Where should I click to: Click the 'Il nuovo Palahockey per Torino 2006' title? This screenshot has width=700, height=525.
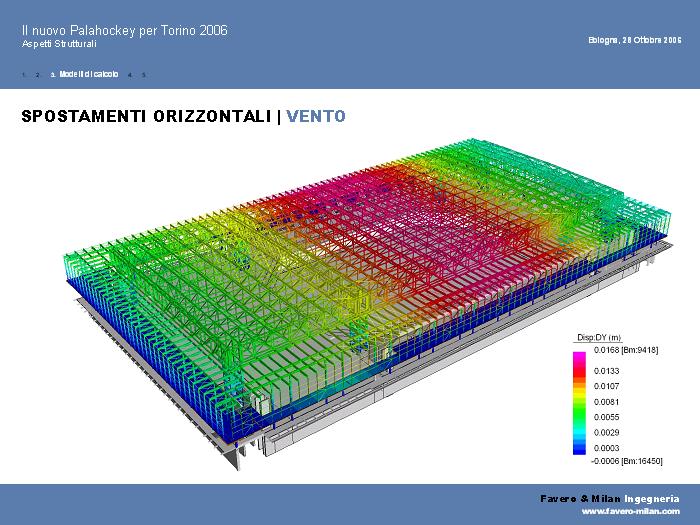click(124, 31)
